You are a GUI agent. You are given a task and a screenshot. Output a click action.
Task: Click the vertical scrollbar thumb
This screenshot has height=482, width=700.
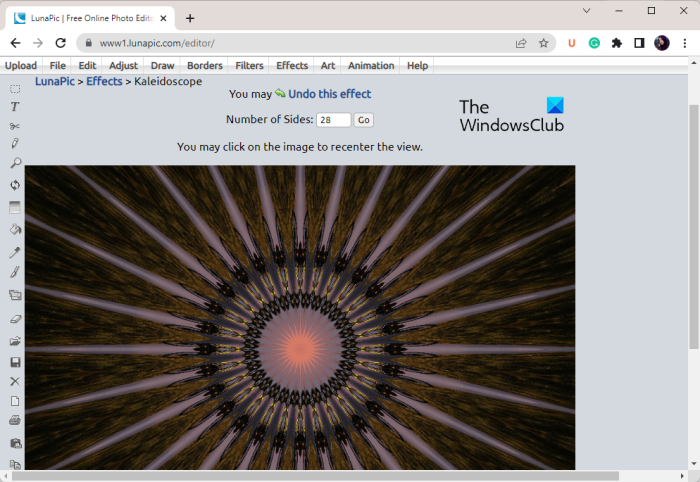click(x=694, y=227)
